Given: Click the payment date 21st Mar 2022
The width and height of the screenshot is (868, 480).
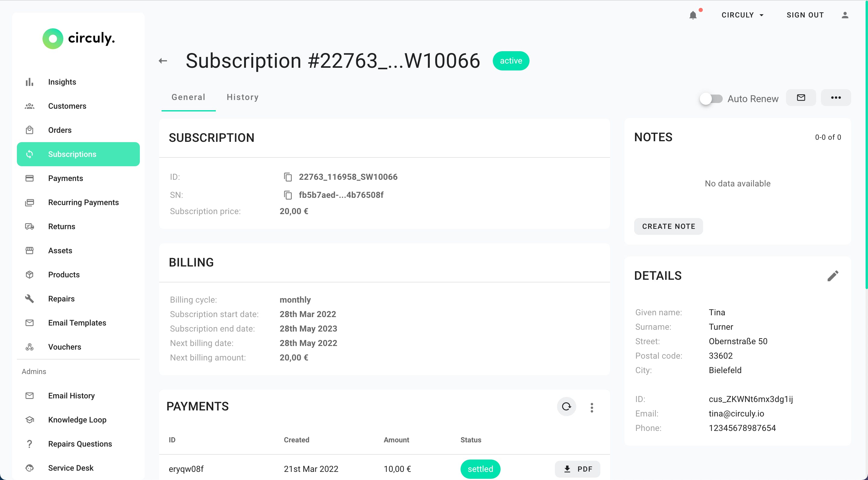Looking at the screenshot, I should point(311,469).
